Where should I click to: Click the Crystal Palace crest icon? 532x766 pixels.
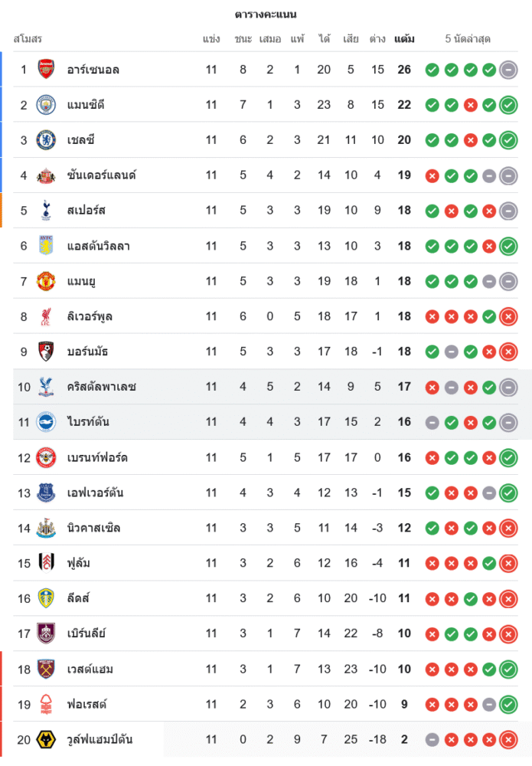(x=46, y=387)
